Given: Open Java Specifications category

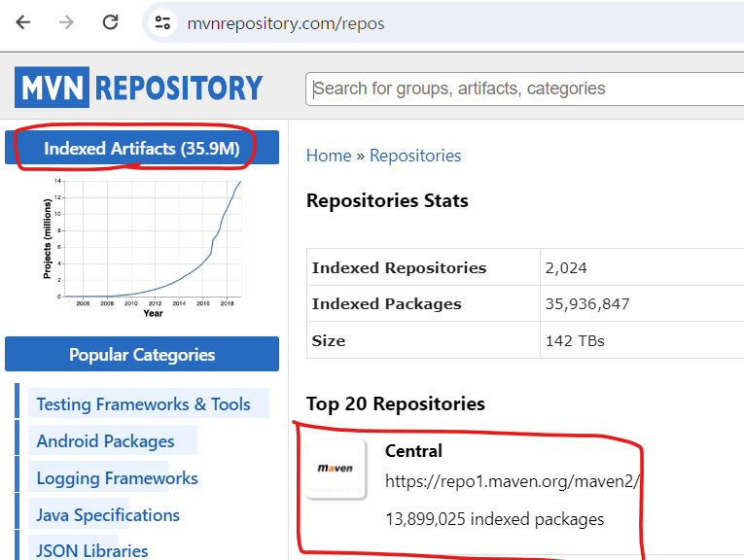Looking at the screenshot, I should pos(108,515).
